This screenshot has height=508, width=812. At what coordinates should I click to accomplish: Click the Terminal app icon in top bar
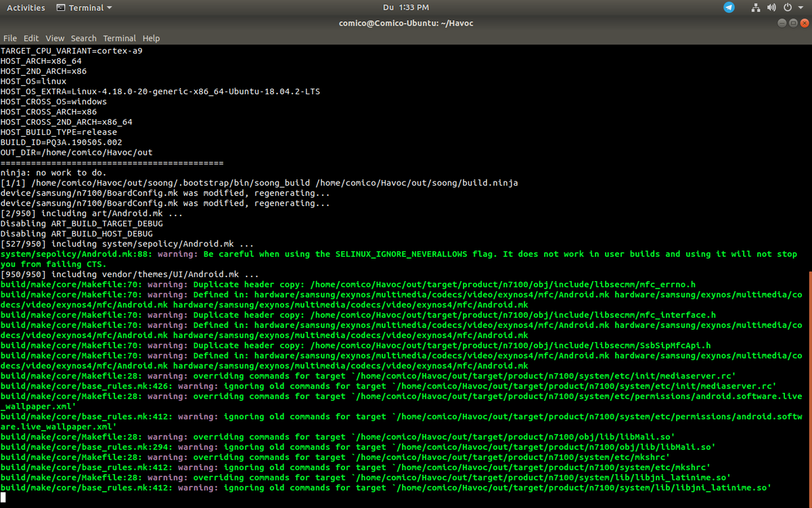point(61,7)
